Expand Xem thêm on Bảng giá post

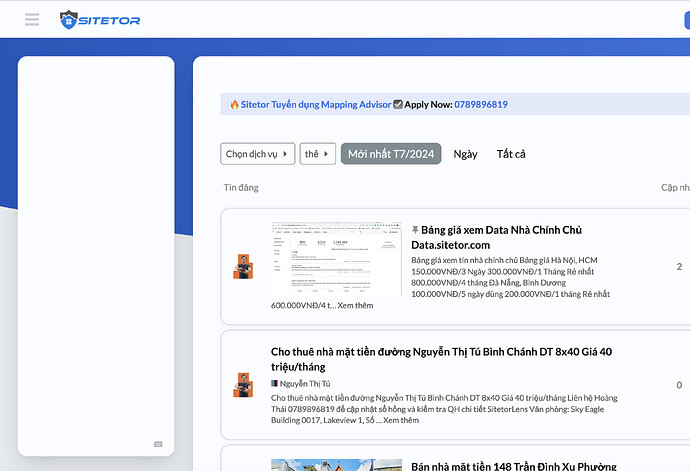(x=355, y=305)
